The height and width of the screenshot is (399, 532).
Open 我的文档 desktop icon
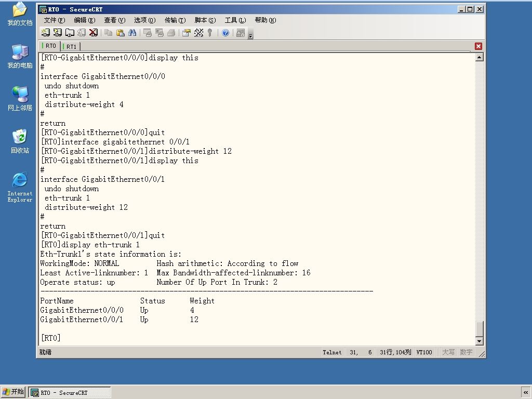[x=20, y=14]
